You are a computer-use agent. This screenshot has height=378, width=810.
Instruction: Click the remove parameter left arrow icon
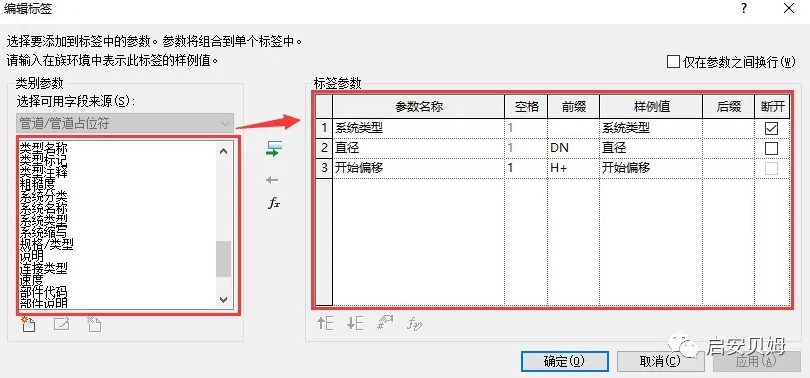[272, 180]
